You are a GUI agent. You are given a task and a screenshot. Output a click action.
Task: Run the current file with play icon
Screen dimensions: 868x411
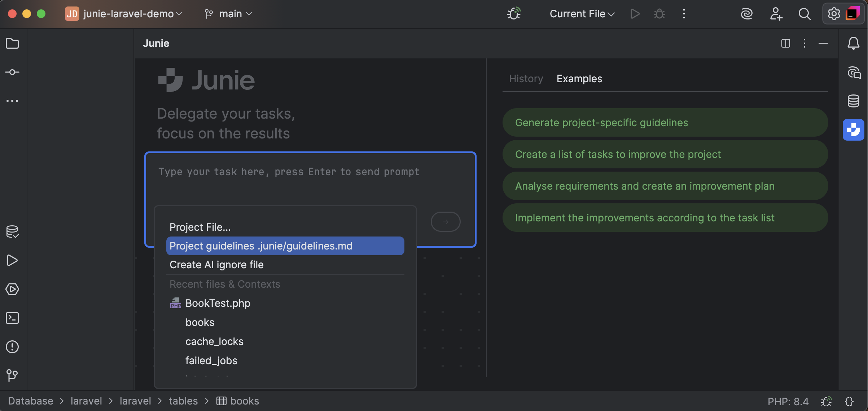635,14
